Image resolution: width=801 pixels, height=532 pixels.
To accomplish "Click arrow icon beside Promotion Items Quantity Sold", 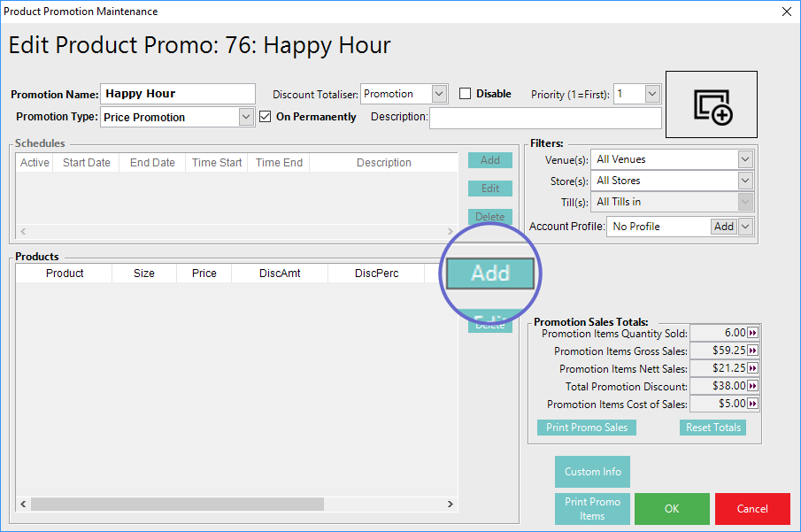I will [753, 333].
